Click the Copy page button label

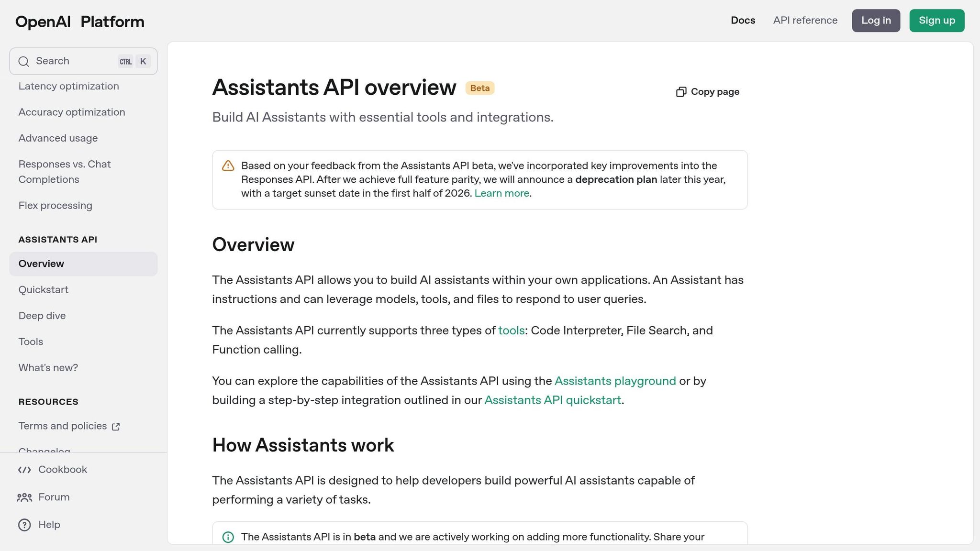coord(715,92)
